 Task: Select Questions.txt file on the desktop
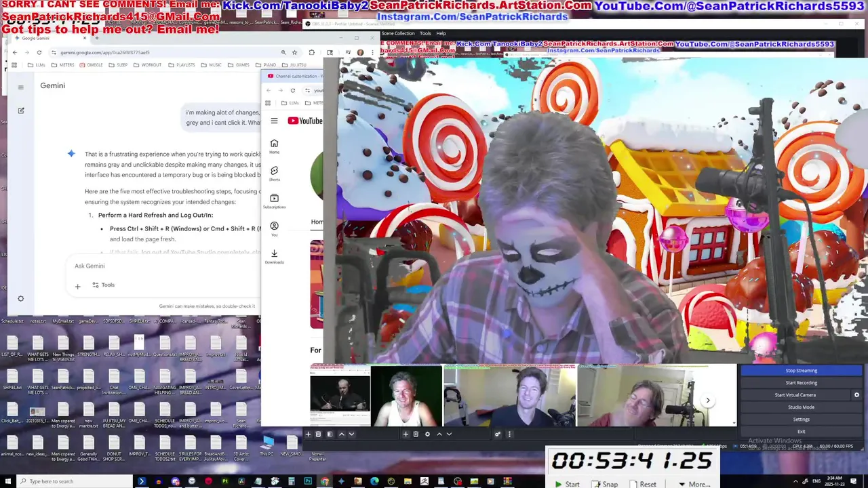tap(165, 346)
